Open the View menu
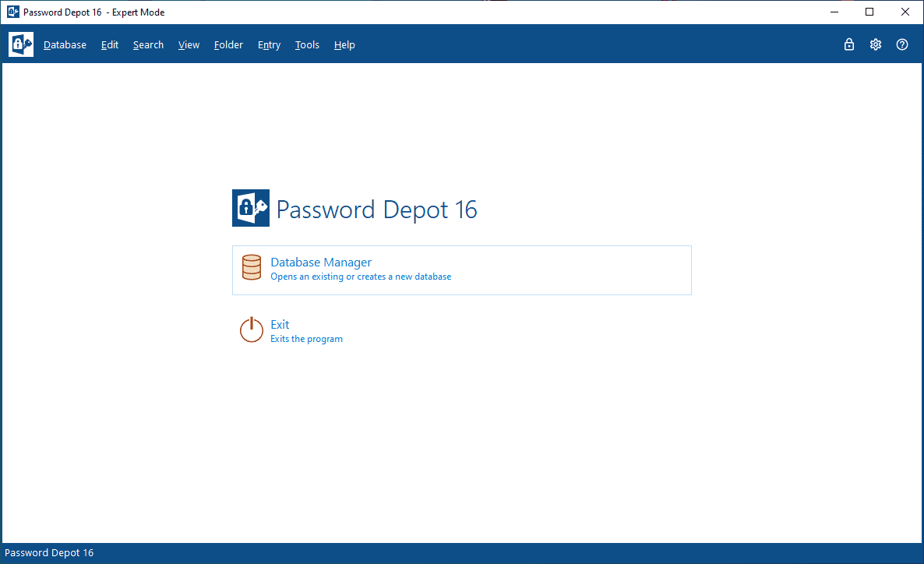Viewport: 924px width, 564px height. click(x=189, y=44)
